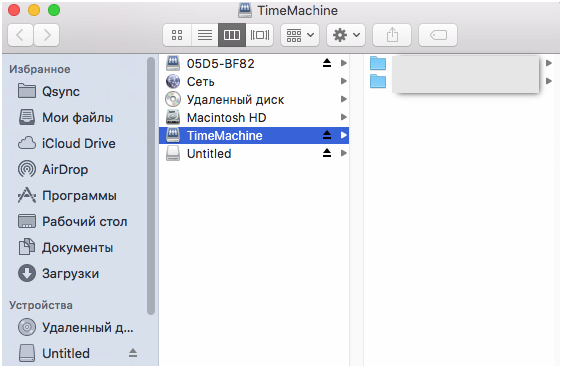Expand the Удаленный диск disclosure arrow
Image resolution: width=562 pixels, height=368 pixels.
coord(343,99)
